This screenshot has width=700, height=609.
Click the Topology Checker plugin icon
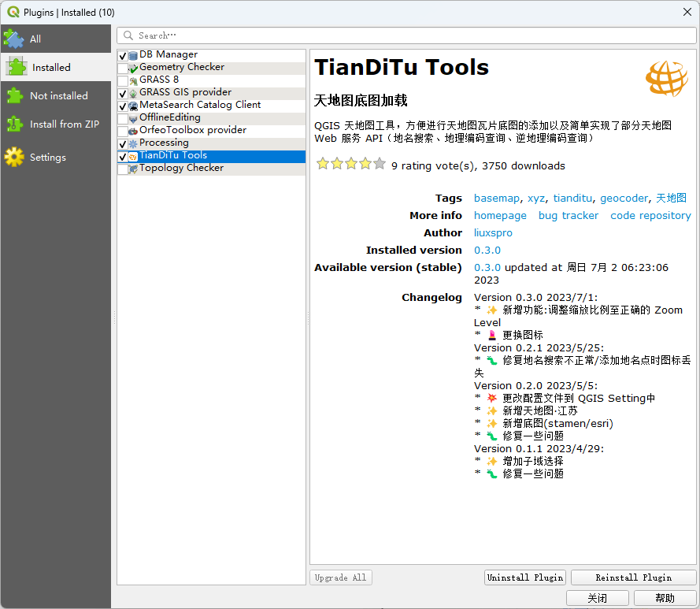tap(133, 169)
